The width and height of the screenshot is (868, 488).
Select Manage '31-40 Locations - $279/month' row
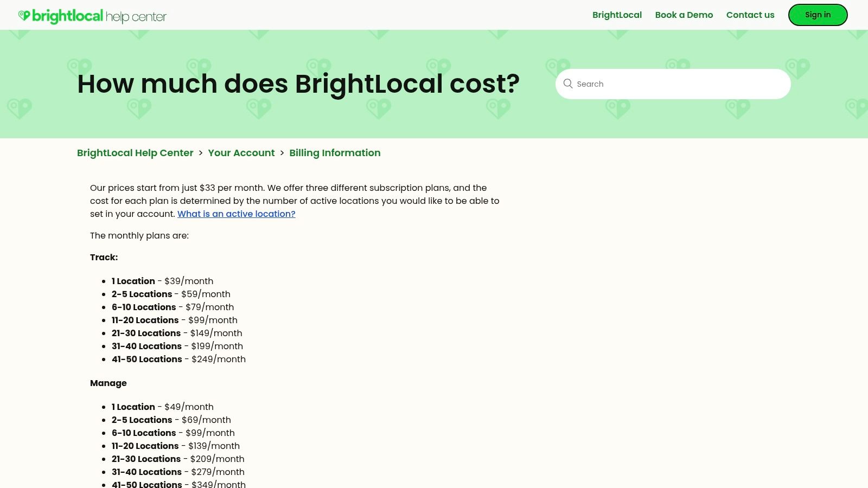click(x=178, y=472)
